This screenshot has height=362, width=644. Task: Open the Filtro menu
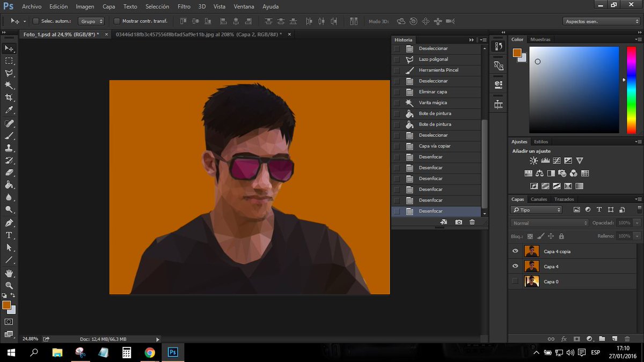coord(184,6)
